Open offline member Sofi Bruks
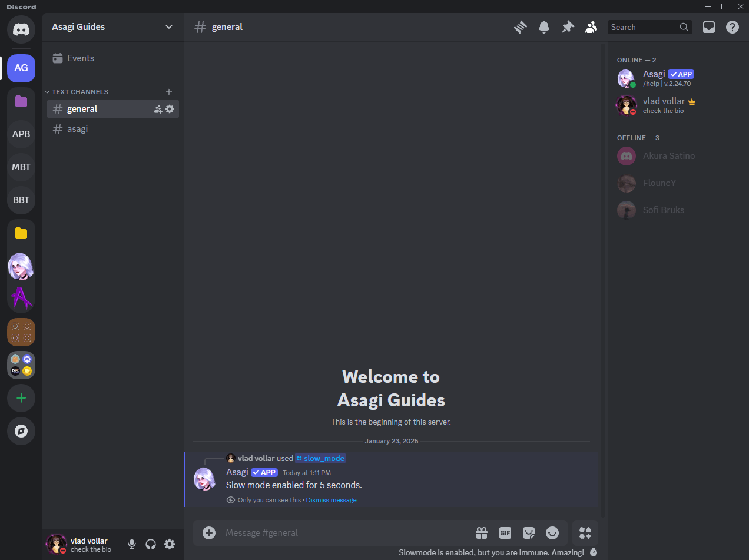The width and height of the screenshot is (749, 560). [675, 210]
